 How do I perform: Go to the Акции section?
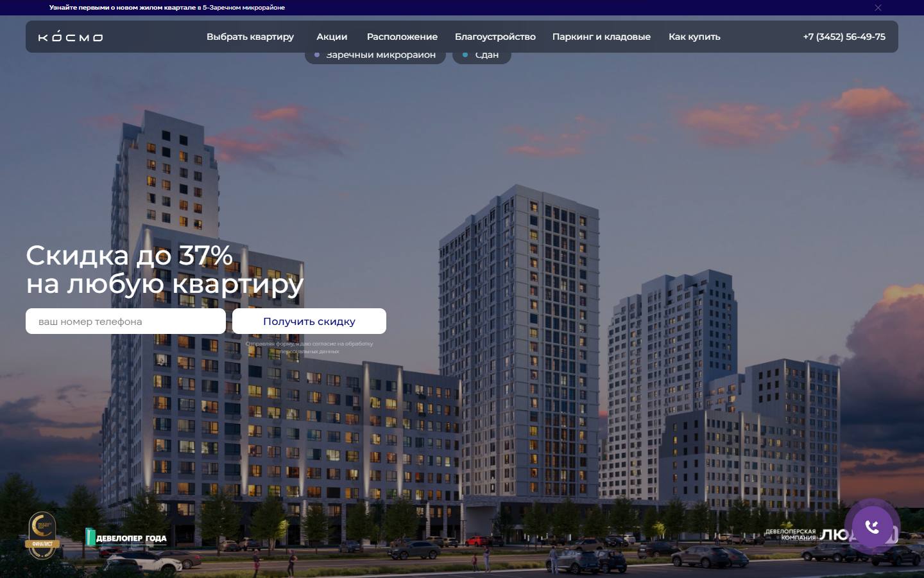tap(332, 37)
